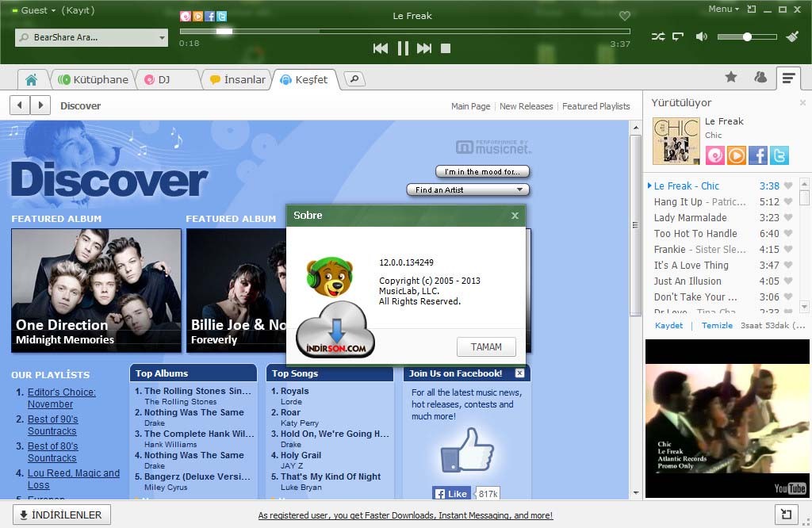Screen dimensions: 812x528
Task: Open the İNDİRİLENLER downloads button
Action: 62,515
